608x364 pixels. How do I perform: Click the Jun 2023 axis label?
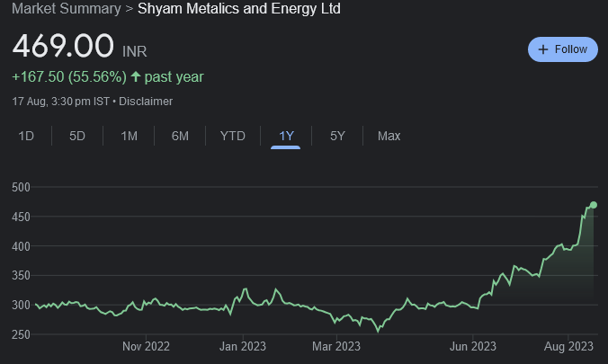point(473,346)
